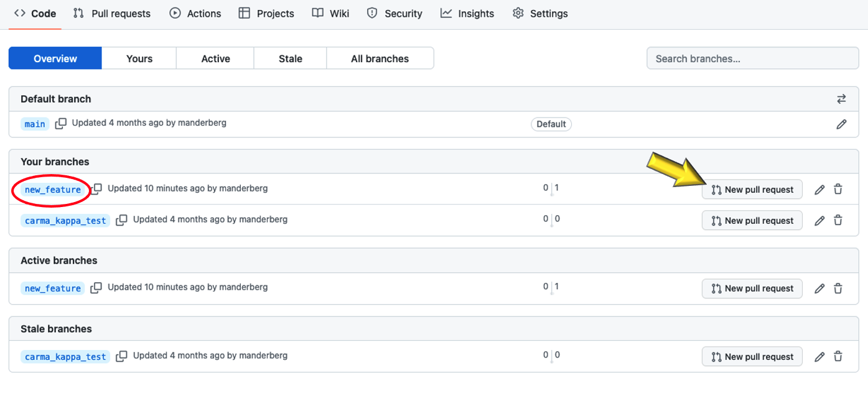
Task: Delete new_feature branch in Your branches
Action: 838,190
